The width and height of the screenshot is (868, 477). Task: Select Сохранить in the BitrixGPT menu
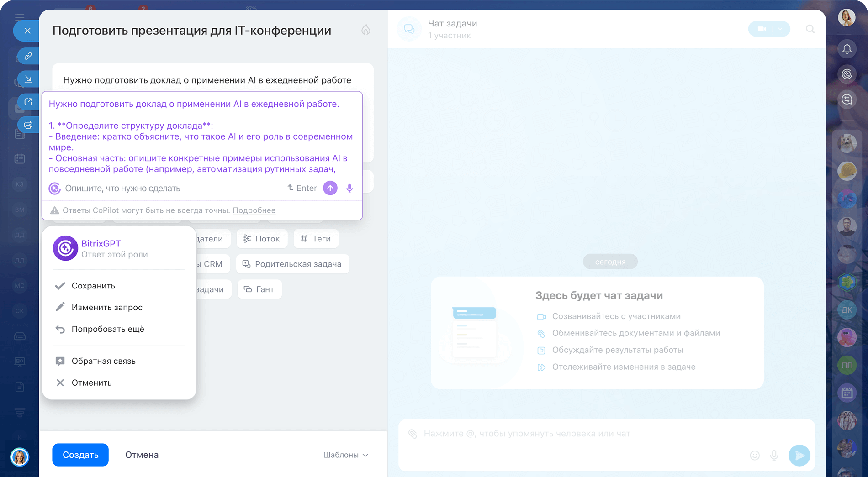click(93, 286)
